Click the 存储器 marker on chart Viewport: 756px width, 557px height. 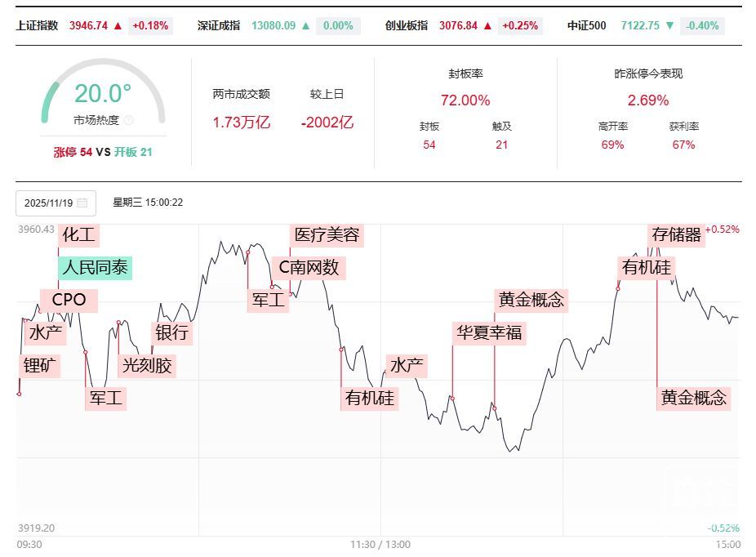coord(677,235)
